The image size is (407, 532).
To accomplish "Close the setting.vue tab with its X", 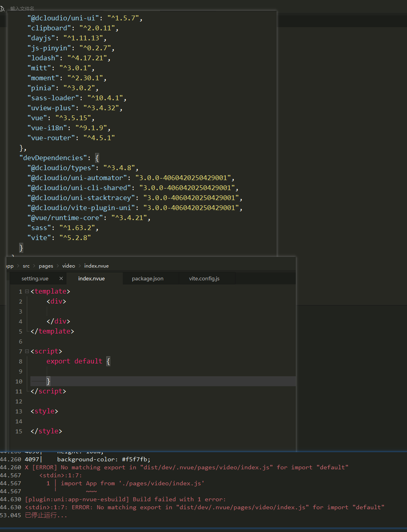I will [x=61, y=278].
